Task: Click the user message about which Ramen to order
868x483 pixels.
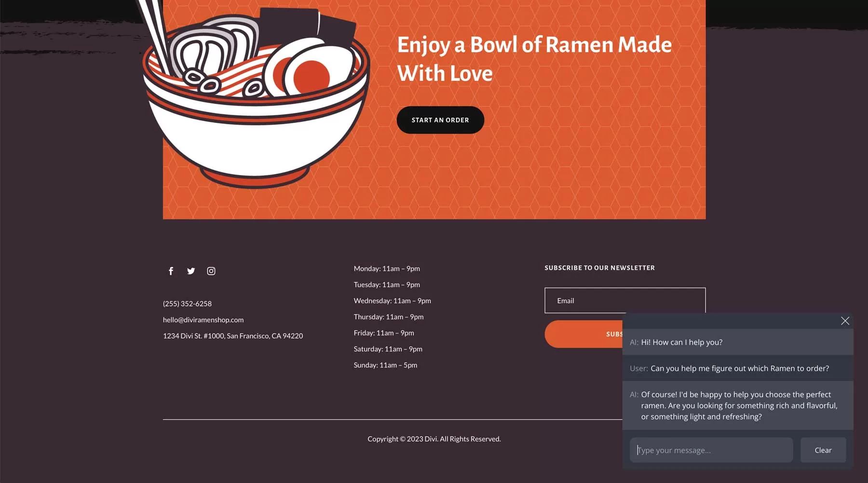Action: coord(739,368)
